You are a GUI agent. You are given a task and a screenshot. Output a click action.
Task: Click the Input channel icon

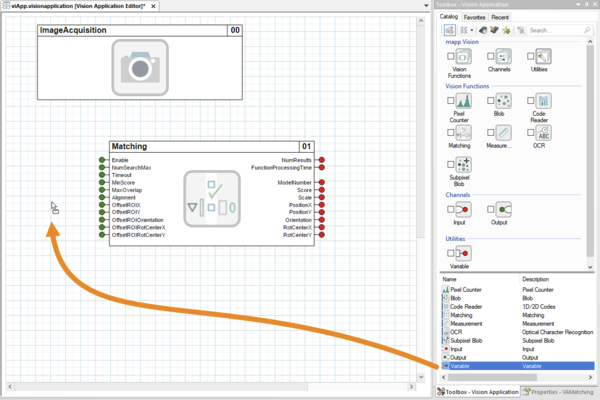pyautogui.click(x=463, y=210)
